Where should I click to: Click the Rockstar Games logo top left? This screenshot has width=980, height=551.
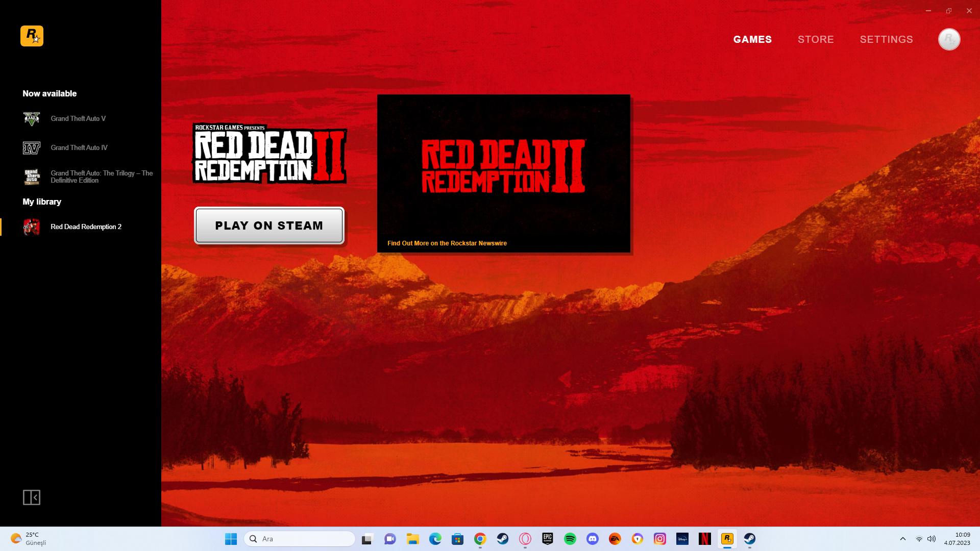point(32,36)
